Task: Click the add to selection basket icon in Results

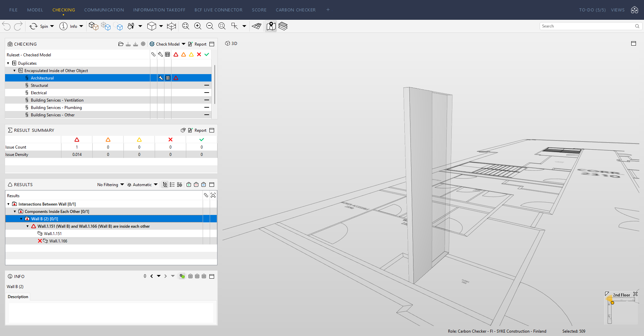Action: [x=189, y=185]
